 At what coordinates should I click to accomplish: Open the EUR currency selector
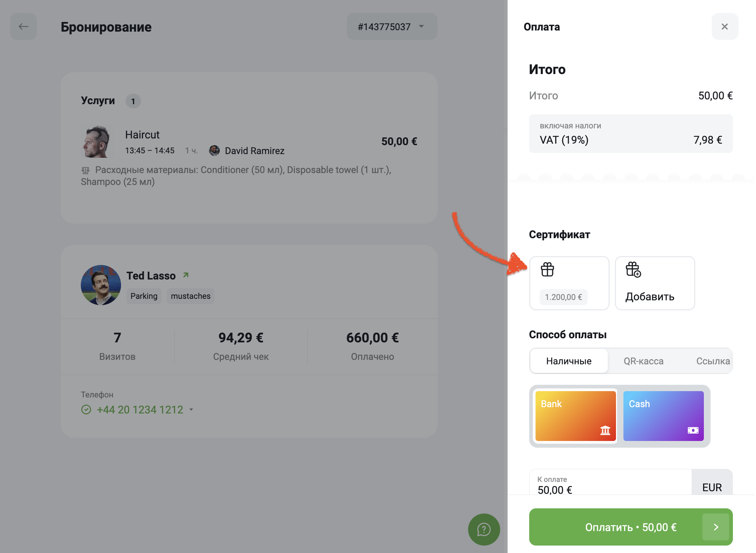712,487
